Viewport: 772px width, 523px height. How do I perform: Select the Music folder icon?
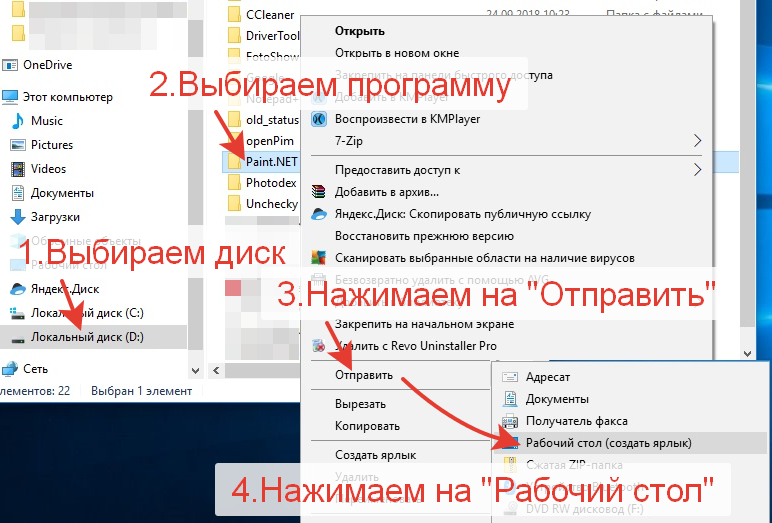(x=18, y=121)
